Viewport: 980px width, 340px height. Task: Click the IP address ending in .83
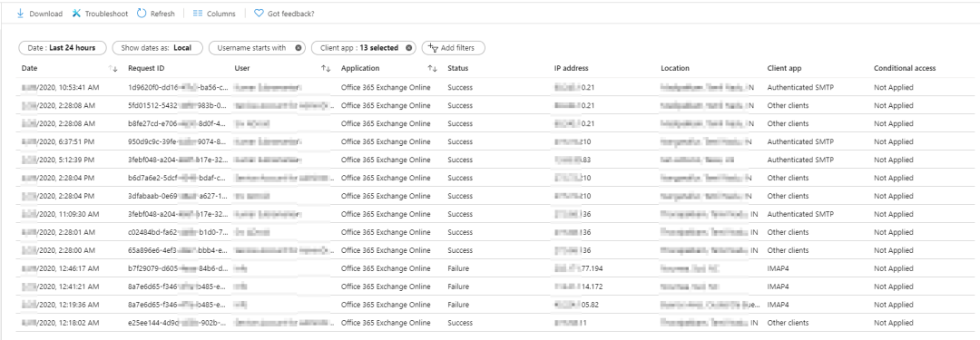[x=573, y=160]
